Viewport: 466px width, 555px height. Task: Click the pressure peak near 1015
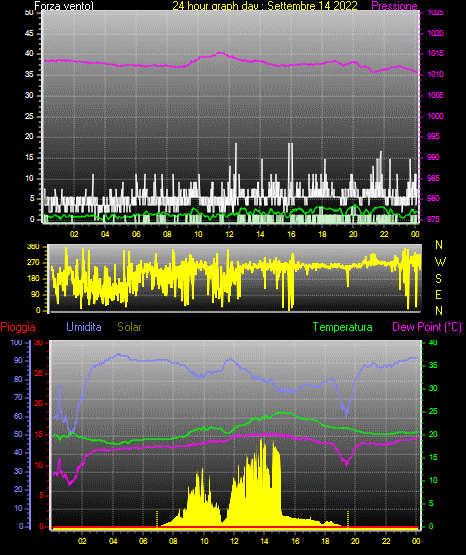(220, 53)
